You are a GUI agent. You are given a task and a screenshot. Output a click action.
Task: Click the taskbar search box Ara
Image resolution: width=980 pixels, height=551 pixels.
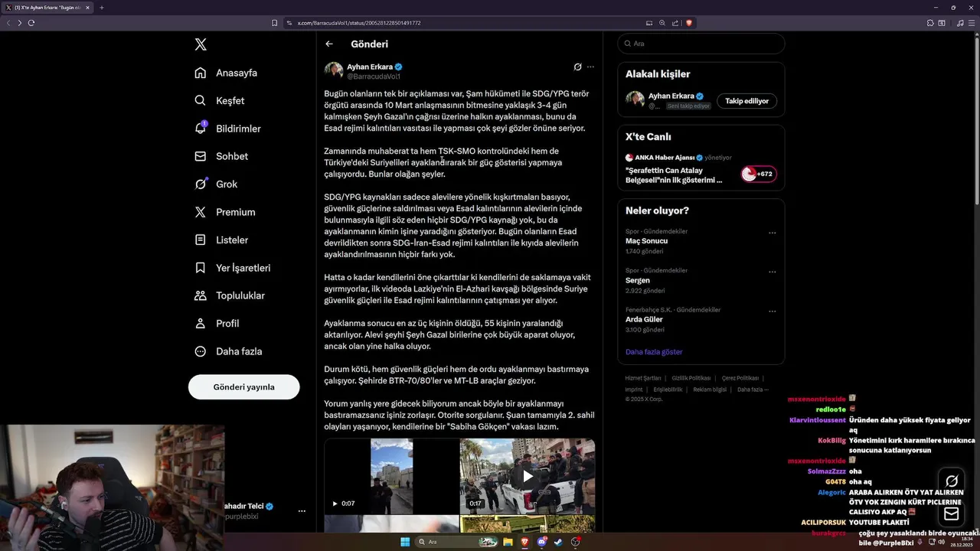point(458,542)
